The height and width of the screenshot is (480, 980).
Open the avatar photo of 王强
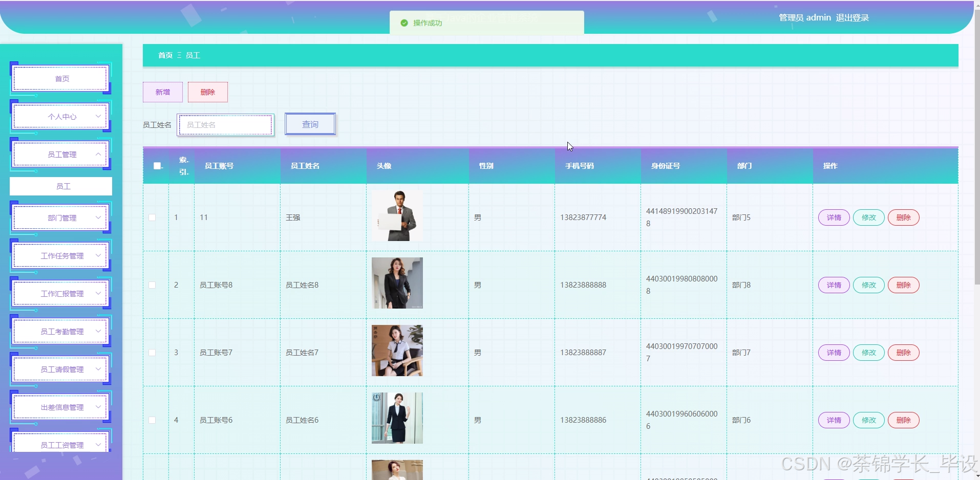pos(397,215)
